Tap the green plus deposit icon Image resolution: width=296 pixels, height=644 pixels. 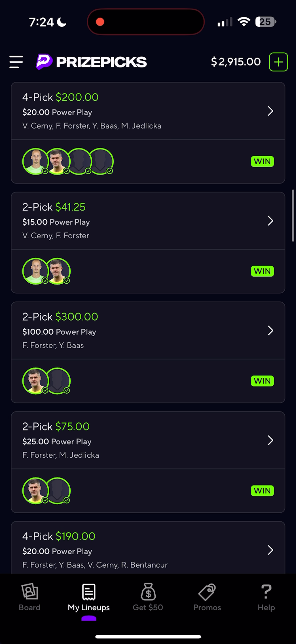coord(278,62)
